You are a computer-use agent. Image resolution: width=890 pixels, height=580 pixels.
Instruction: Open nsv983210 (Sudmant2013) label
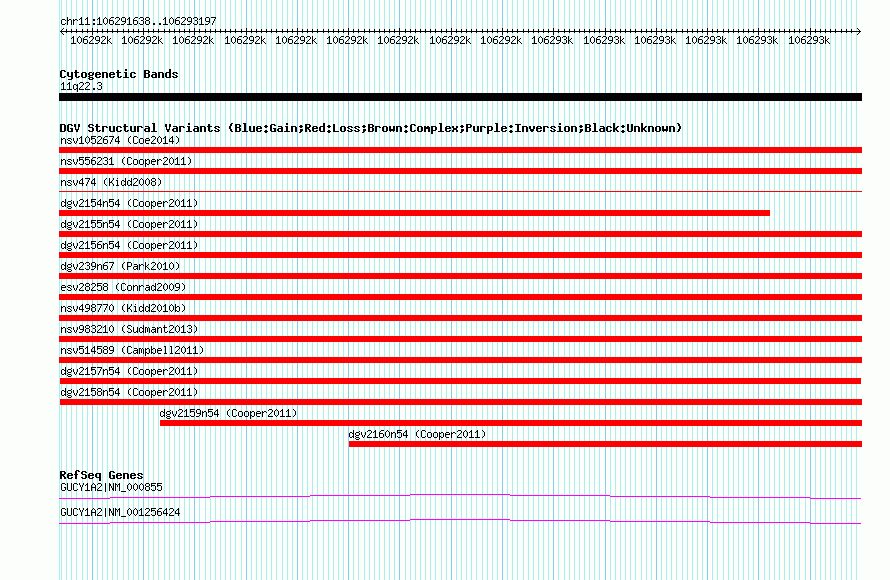(129, 329)
